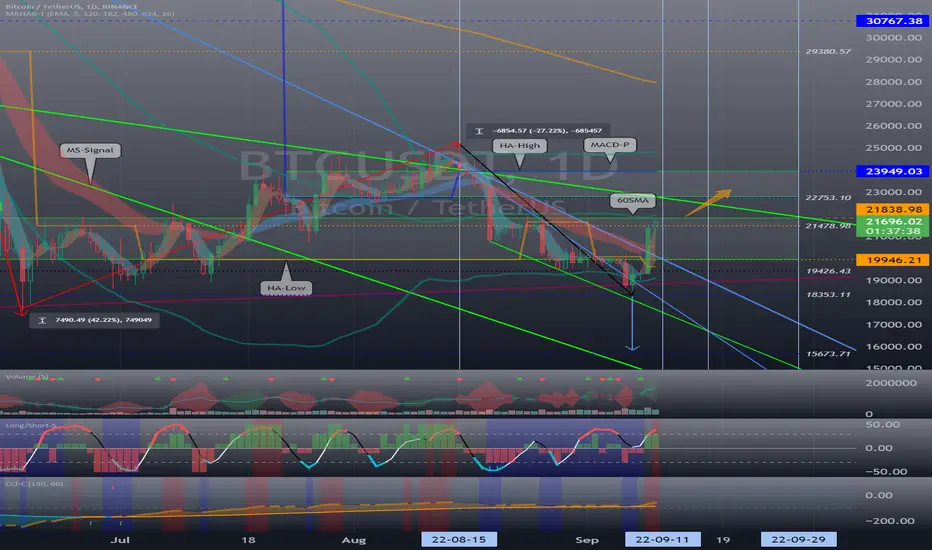Viewport: 932px width, 550px height.
Task: Click 23000.00 on the price axis
Action: pos(893,192)
